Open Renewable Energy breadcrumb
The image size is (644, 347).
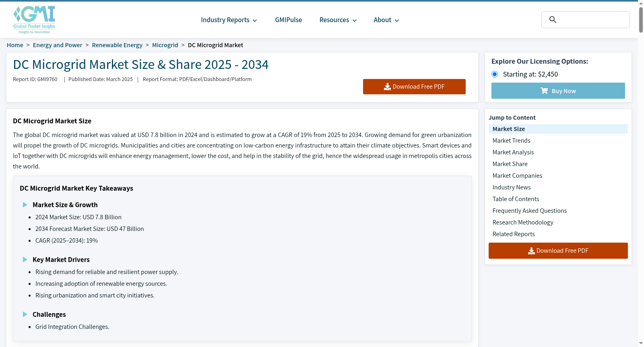pos(117,45)
